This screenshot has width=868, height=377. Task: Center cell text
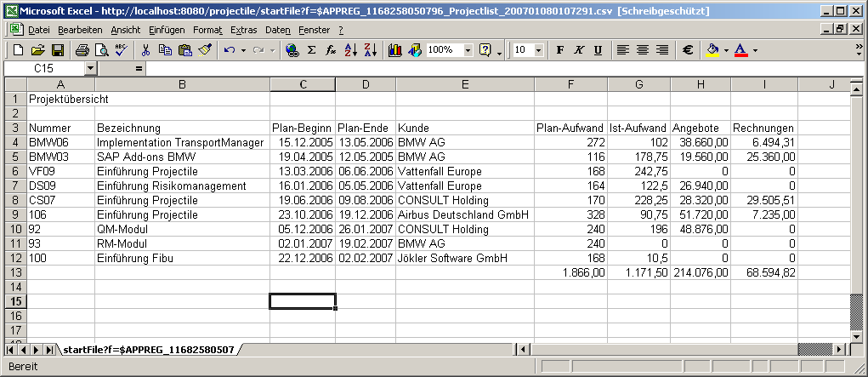643,50
